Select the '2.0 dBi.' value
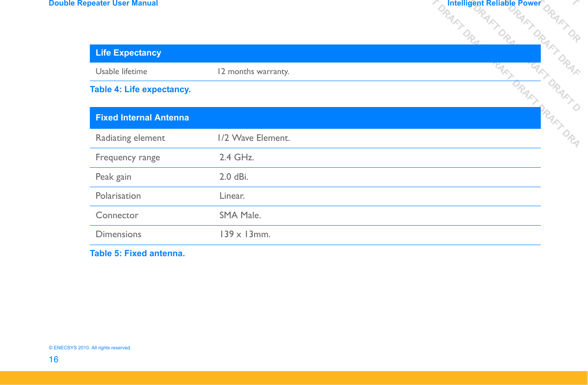588x385 pixels. (234, 177)
